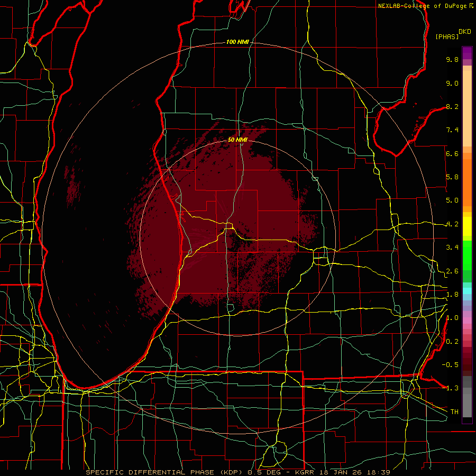Click the 18:39 timestamp
The width and height of the screenshot is (476, 476).
pos(379,472)
